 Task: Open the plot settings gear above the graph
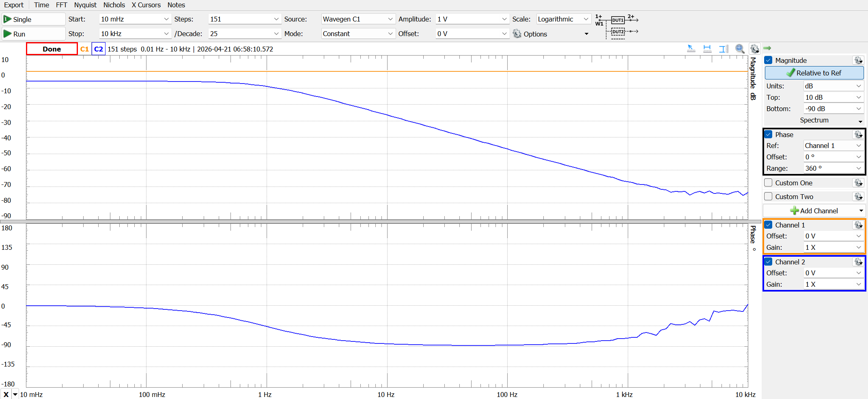pos(754,49)
